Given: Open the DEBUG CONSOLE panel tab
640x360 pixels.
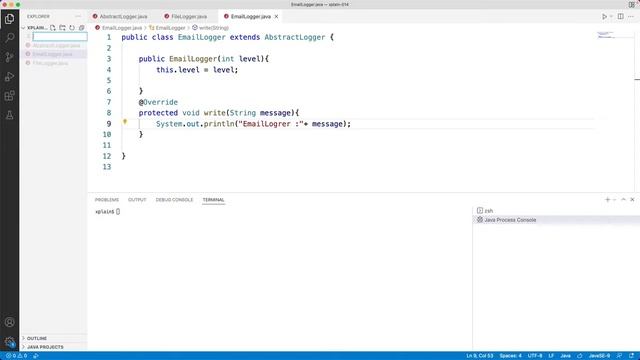Looking at the screenshot, I should (x=174, y=200).
